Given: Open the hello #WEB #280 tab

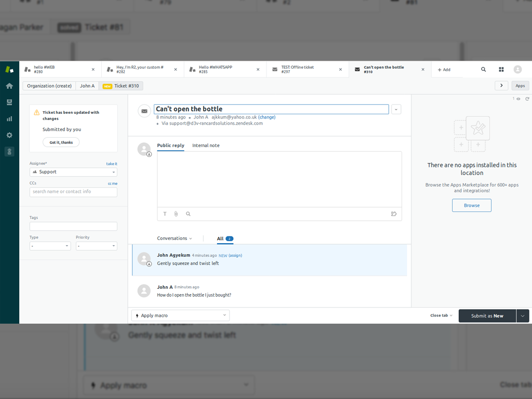Looking at the screenshot, I should [58, 70].
